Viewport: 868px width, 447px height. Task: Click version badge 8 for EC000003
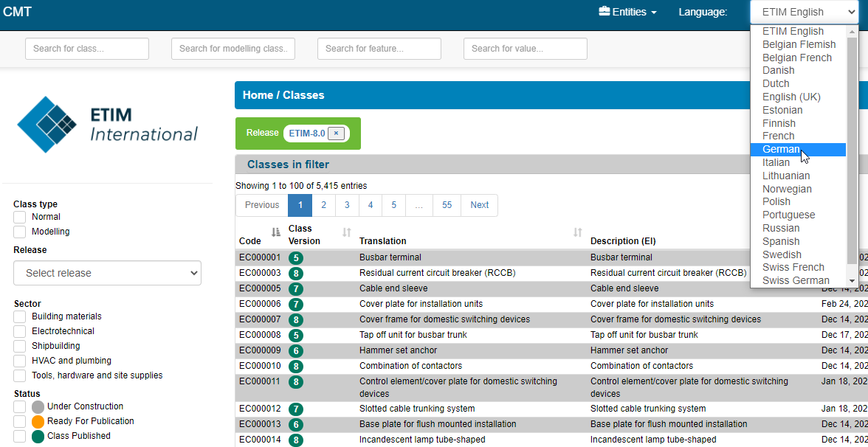click(x=296, y=273)
